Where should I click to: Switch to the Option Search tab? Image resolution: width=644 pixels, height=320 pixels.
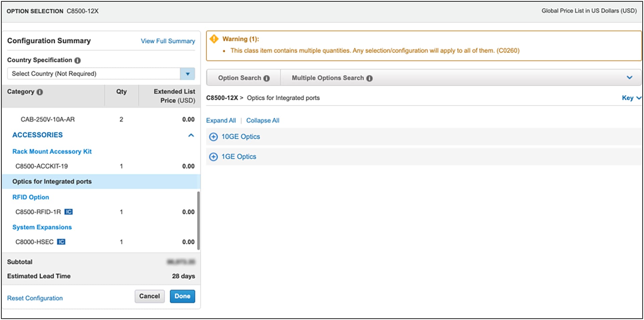pyautogui.click(x=240, y=78)
